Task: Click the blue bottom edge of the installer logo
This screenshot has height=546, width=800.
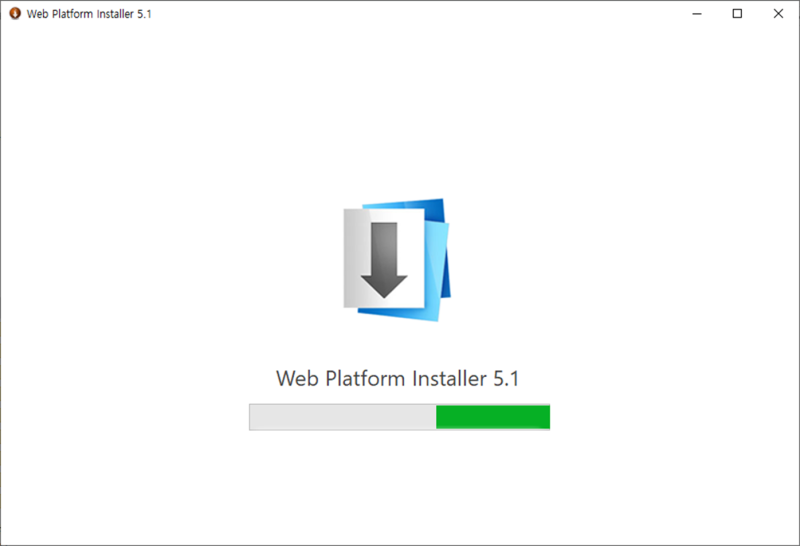Action: point(398,314)
